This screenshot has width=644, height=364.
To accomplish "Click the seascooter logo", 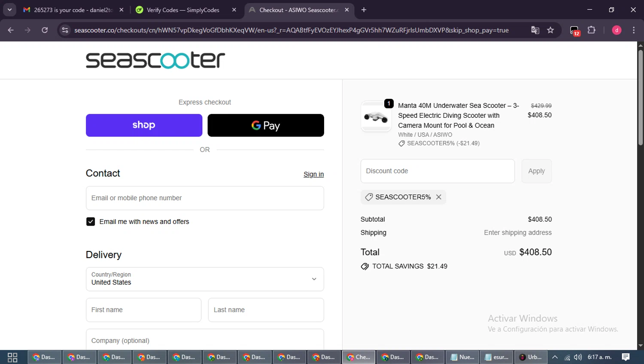I will (155, 60).
